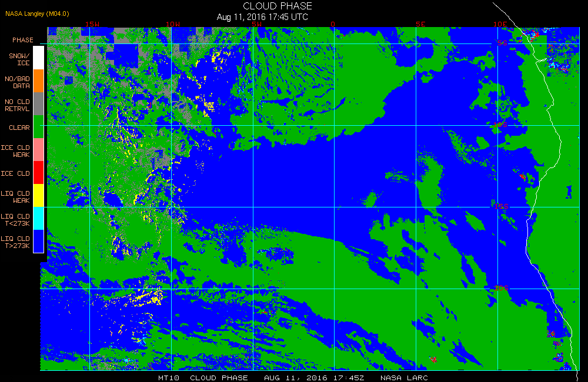
Task: Click the 10S latitude label
Action: coord(500,125)
